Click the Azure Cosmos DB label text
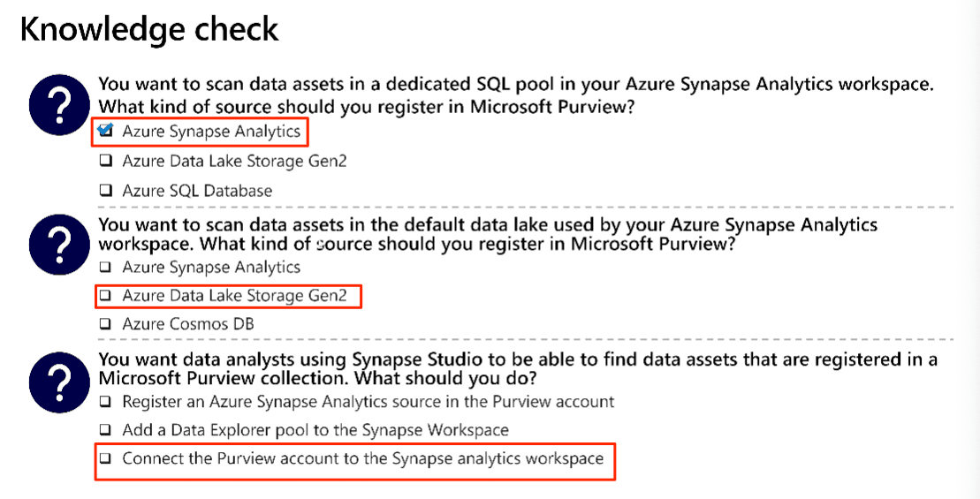This screenshot has height=499, width=980. pos(188,324)
